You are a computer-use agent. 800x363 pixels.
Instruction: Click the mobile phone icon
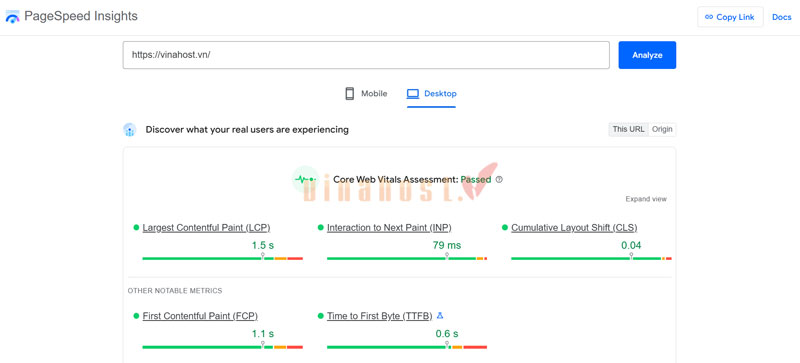click(349, 93)
